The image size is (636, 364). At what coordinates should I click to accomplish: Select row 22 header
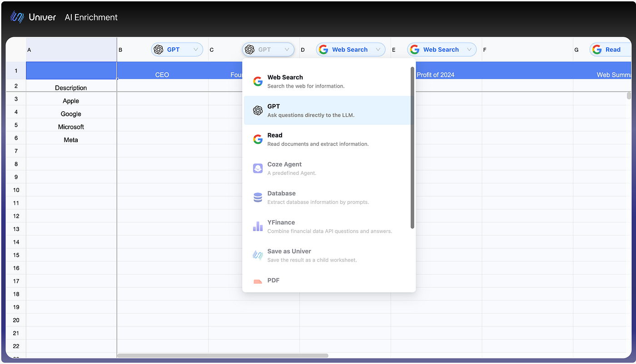coord(16,346)
